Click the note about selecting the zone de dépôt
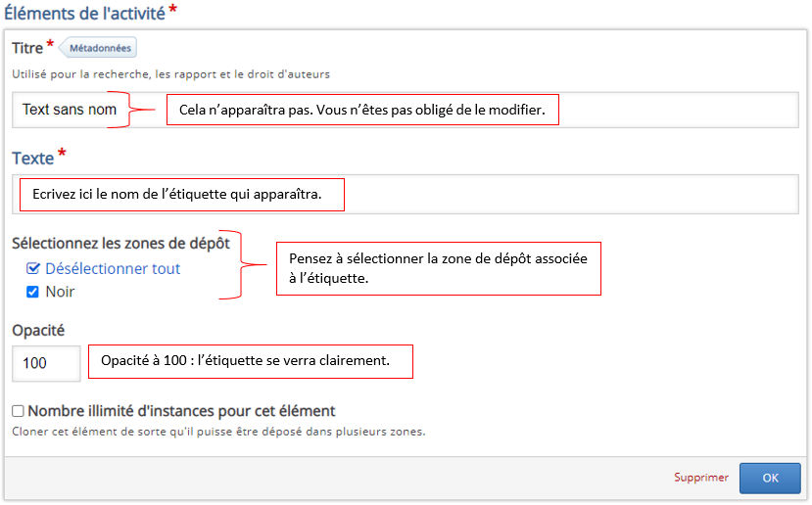812x505 pixels. coord(439,267)
